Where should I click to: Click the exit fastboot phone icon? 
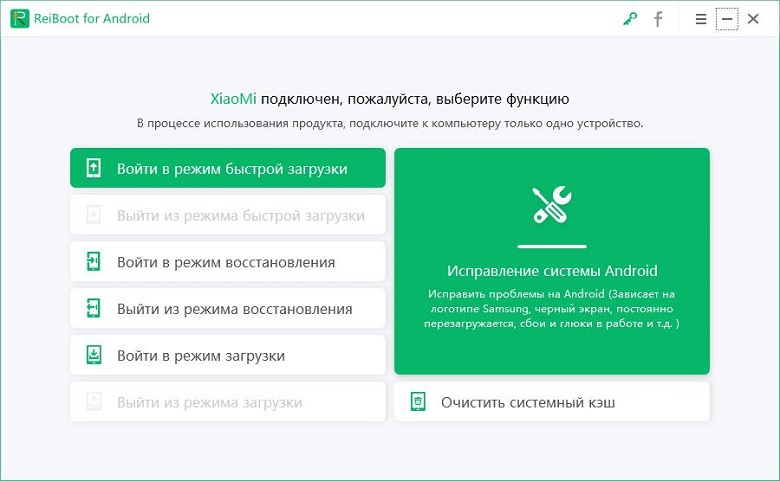point(94,215)
